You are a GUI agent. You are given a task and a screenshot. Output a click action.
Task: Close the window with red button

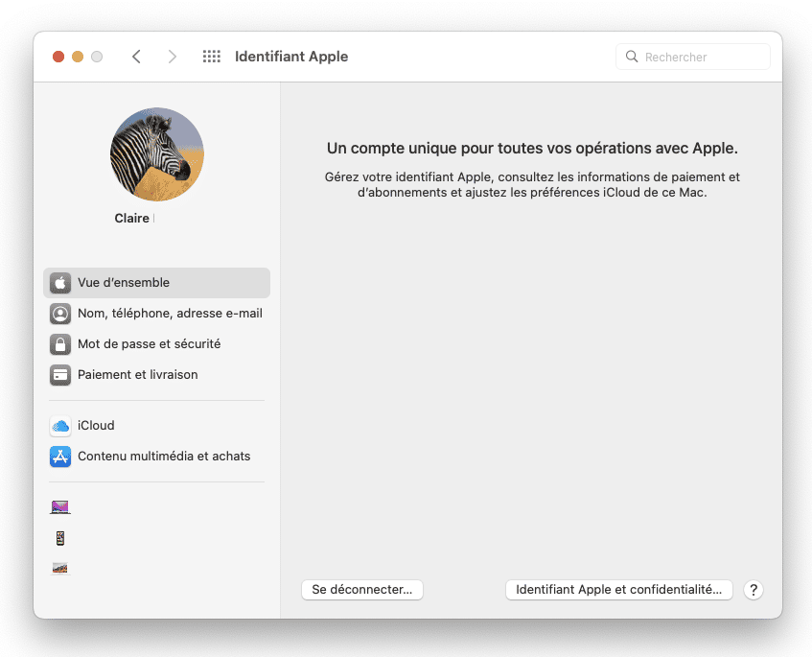click(x=58, y=57)
